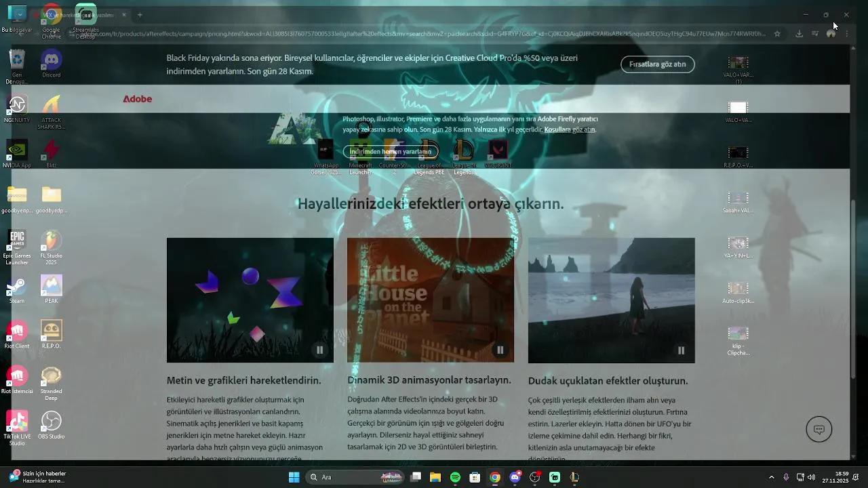Image resolution: width=868 pixels, height=488 pixels.
Task: Open the TikTok LIVE Studio shortcut
Action: pyautogui.click(x=17, y=428)
